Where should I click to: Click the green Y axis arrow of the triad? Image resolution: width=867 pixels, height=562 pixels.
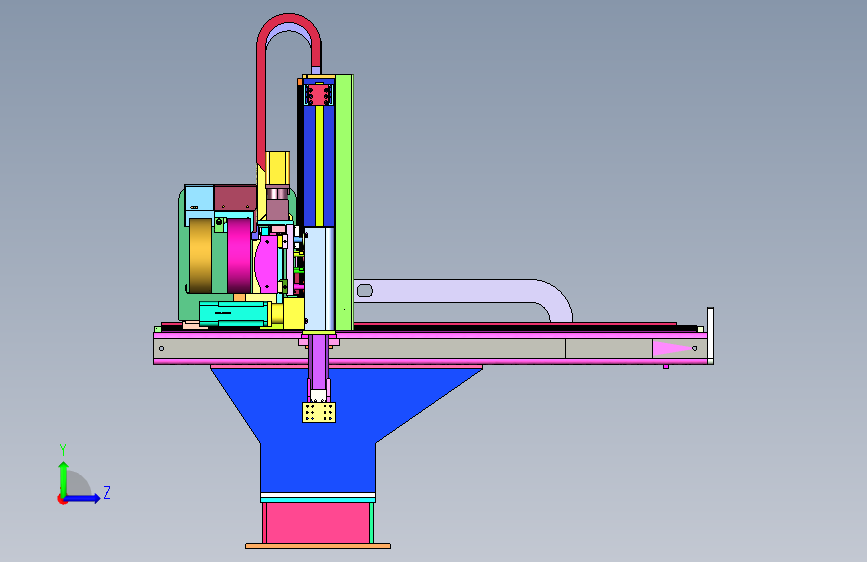coord(64,478)
